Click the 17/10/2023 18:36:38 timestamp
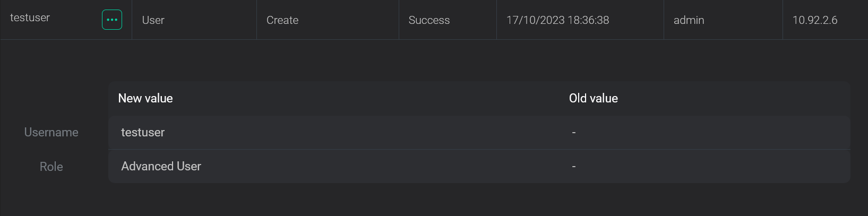 point(557,20)
